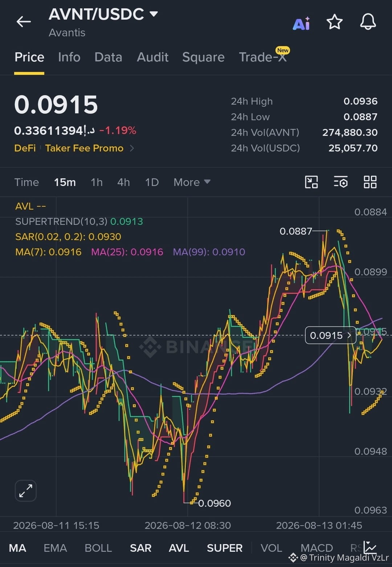Screen dimensions: 392x567
Task: Click the 24h Vol(AVNT) value 274,880.30
Action: pyautogui.click(x=350, y=133)
